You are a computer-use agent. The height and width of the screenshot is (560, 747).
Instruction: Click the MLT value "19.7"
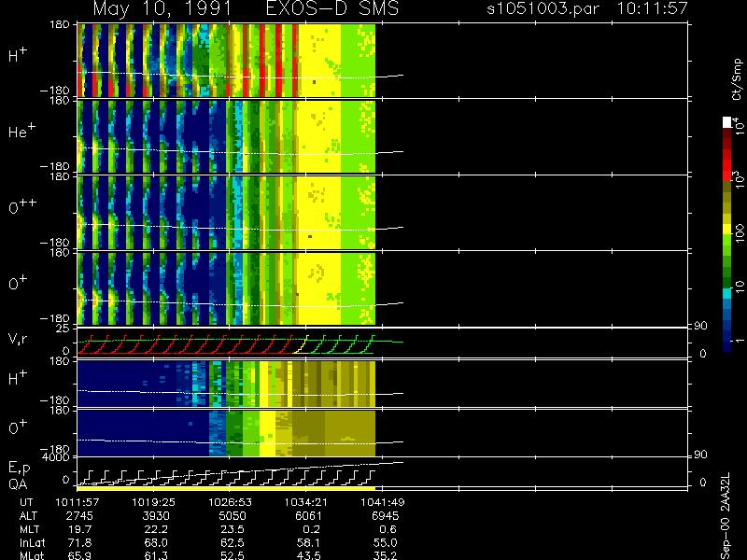coord(81,529)
